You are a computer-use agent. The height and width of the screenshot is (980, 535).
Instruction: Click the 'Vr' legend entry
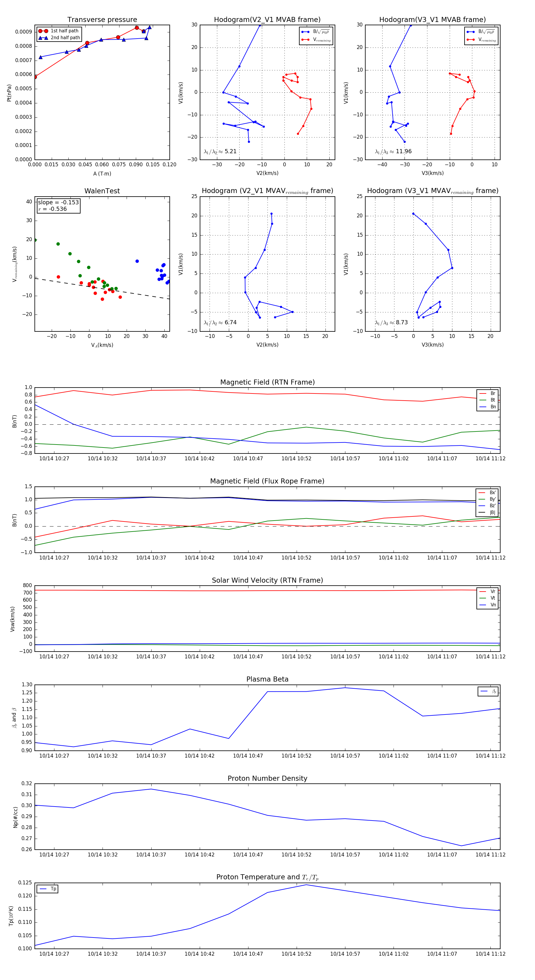click(487, 591)
